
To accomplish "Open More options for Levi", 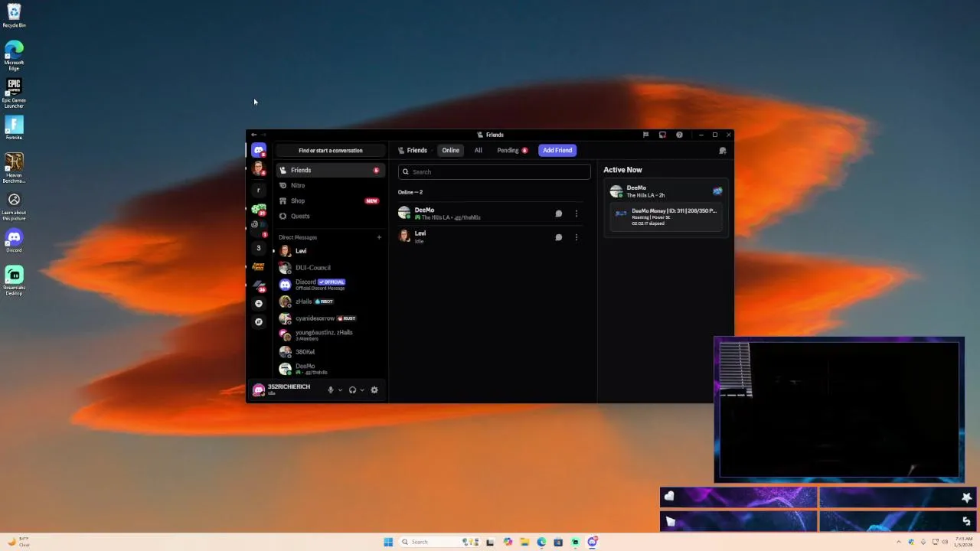I will tap(577, 237).
